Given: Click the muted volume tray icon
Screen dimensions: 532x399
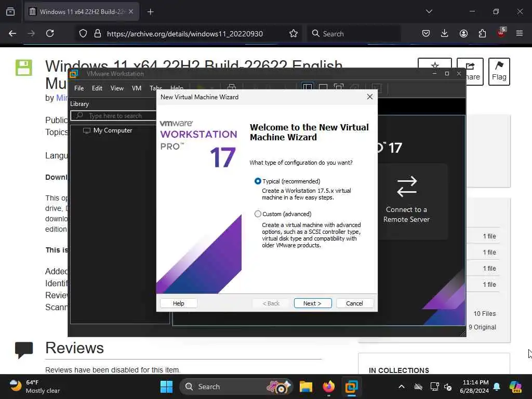Looking at the screenshot, I should pyautogui.click(x=448, y=387).
